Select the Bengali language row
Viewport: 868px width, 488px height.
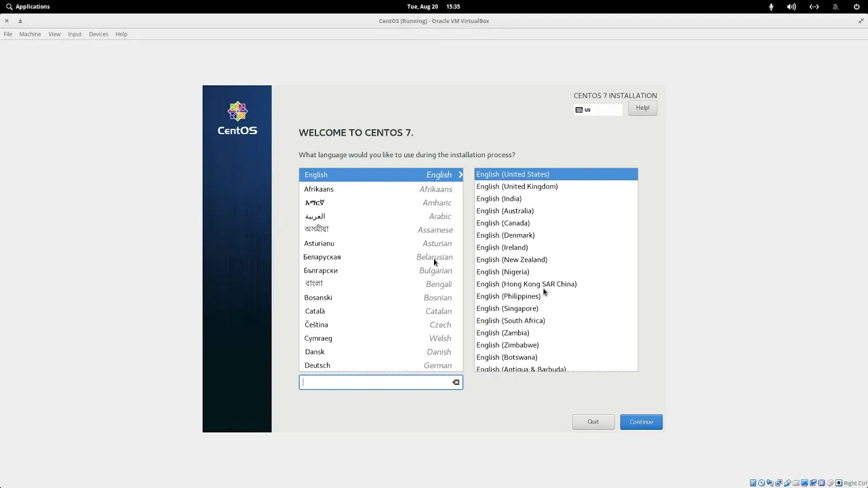click(x=381, y=284)
